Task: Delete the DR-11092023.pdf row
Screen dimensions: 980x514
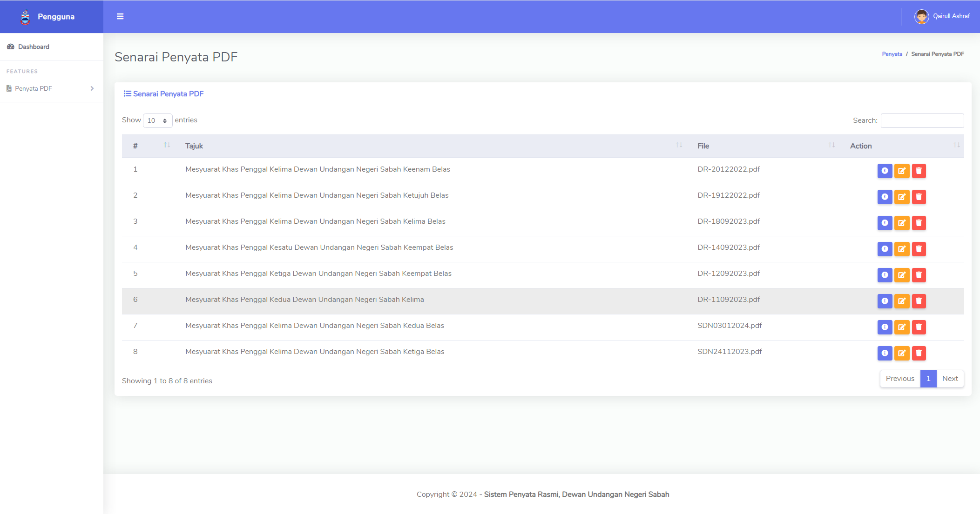Action: (x=919, y=301)
